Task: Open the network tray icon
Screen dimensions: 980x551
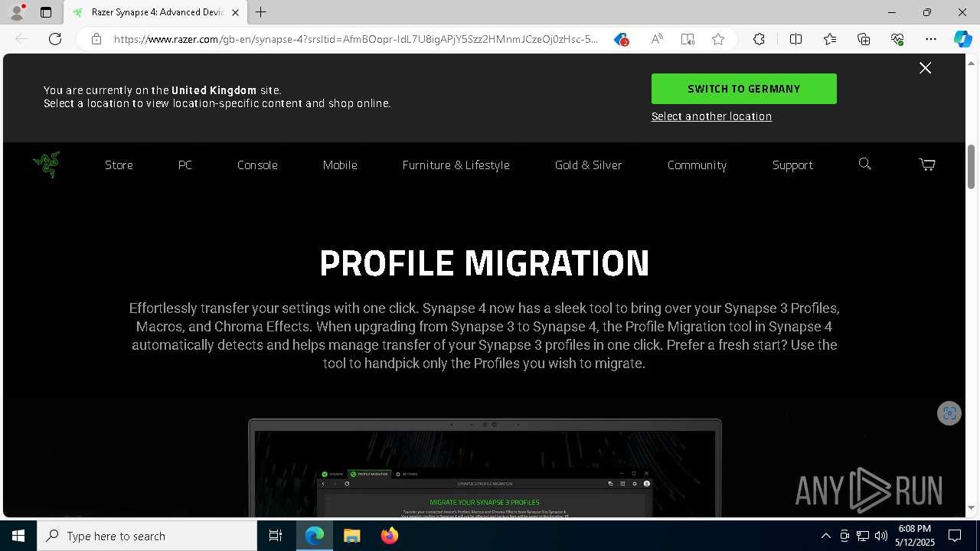Action: [x=863, y=536]
